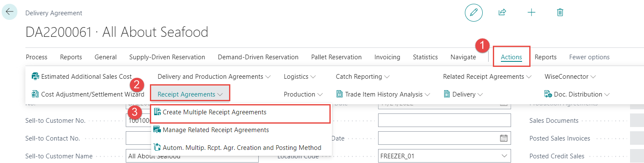Click the trash delete icon
Image resolution: width=644 pixels, height=163 pixels.
pos(560,12)
